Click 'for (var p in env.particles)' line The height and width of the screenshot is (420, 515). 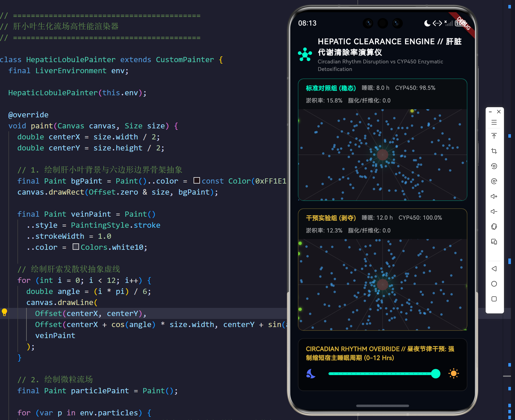(84, 413)
